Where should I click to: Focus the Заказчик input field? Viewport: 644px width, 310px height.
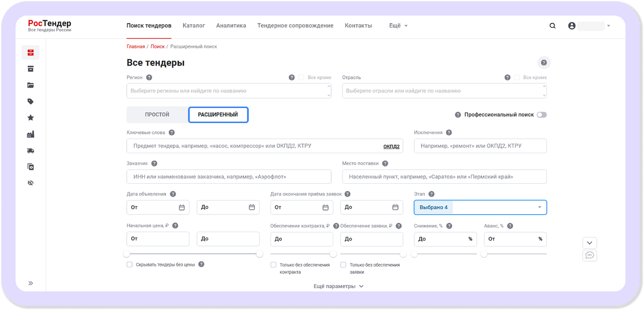[x=229, y=176]
